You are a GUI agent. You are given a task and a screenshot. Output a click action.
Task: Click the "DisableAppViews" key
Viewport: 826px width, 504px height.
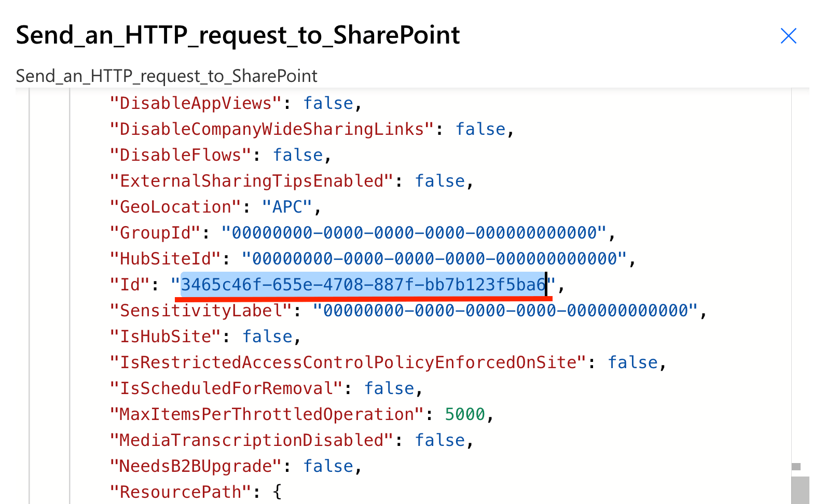point(196,103)
